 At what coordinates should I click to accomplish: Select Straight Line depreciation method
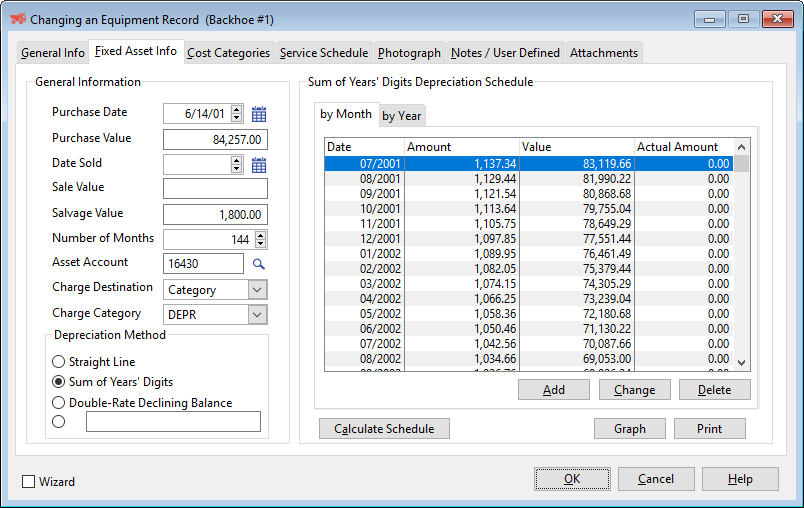click(59, 362)
